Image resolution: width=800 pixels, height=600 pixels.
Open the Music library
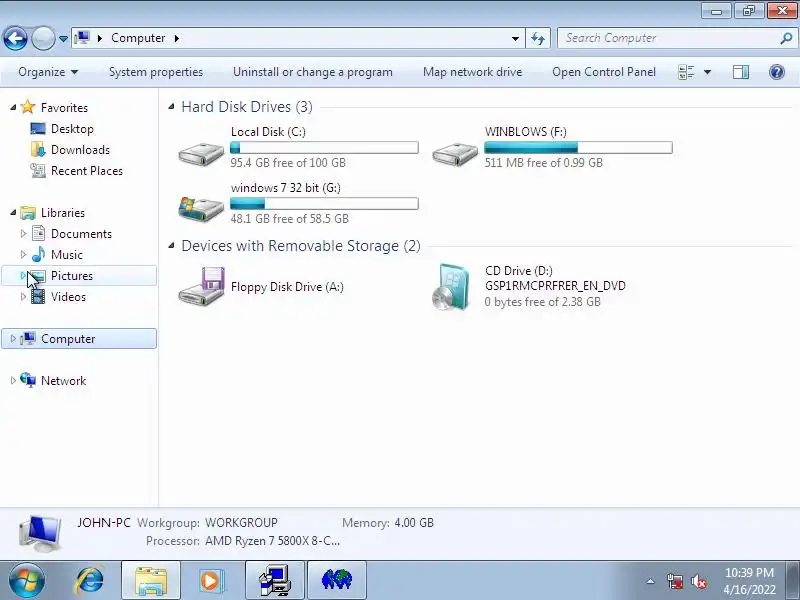[x=67, y=255]
